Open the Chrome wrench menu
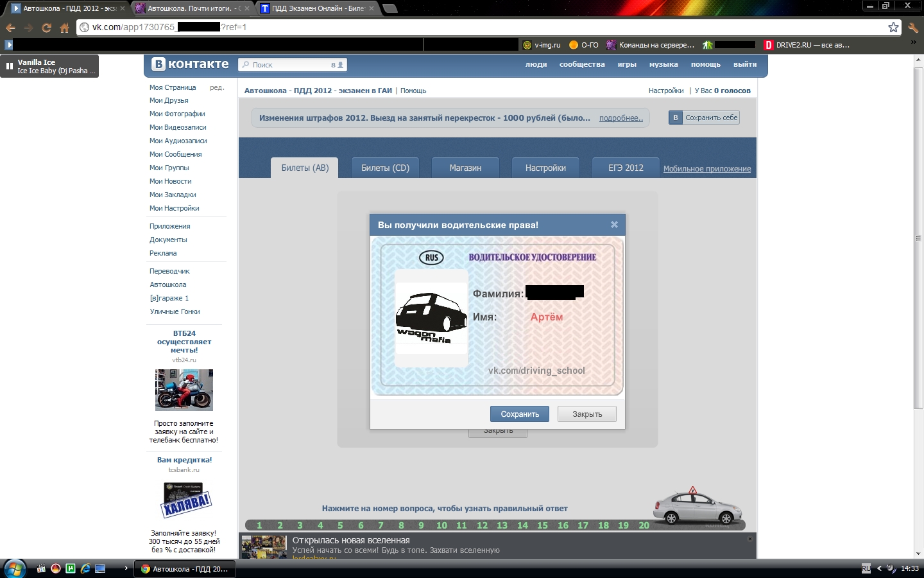This screenshot has width=924, height=578. 913,28
